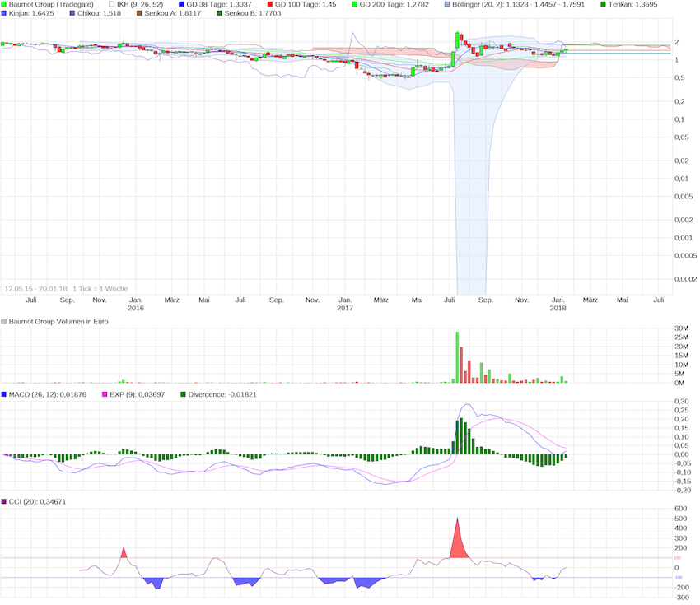Select the 'GD 38 Tage: 1,3037' label
Image resolution: width=700 pixels, height=605 pixels.
coord(219,4)
